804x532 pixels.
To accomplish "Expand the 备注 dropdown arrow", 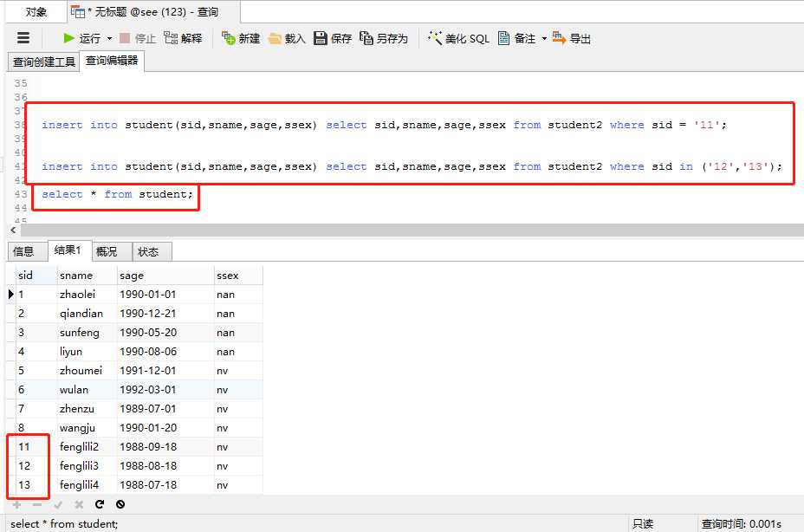I will pyautogui.click(x=544, y=38).
